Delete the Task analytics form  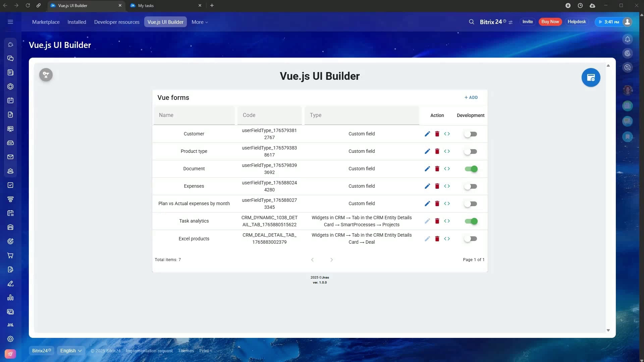[437, 221]
